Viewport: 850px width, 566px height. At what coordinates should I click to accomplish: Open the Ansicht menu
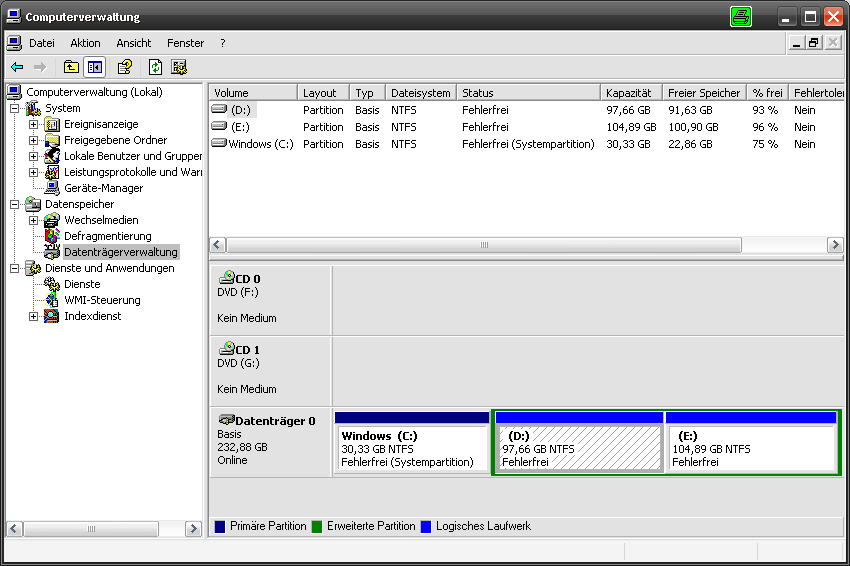point(134,43)
